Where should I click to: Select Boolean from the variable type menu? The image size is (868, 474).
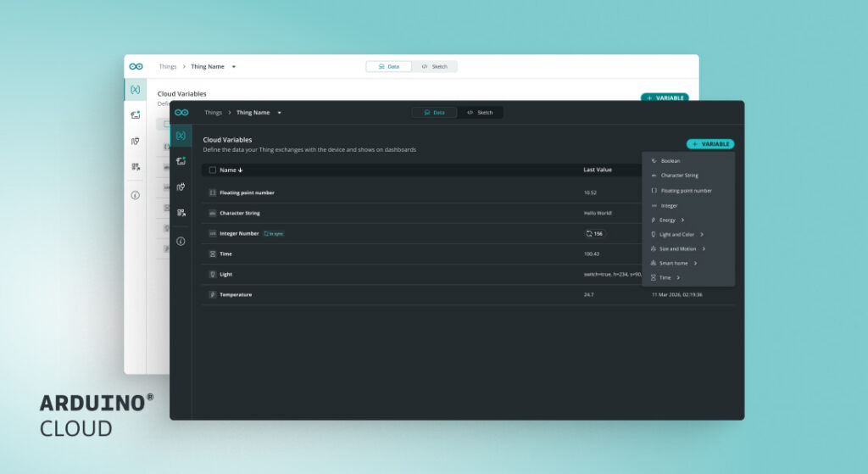(670, 160)
